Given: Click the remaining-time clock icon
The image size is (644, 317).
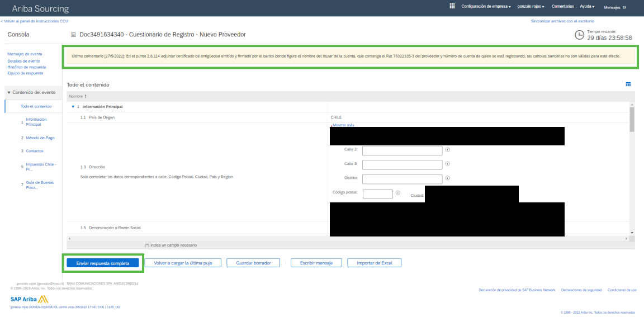Looking at the screenshot, I should [x=579, y=35].
